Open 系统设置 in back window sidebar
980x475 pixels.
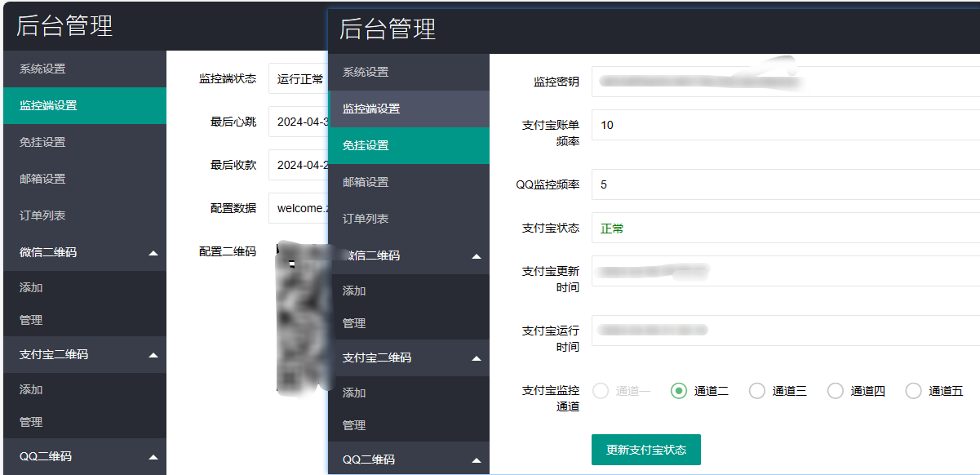(x=83, y=69)
